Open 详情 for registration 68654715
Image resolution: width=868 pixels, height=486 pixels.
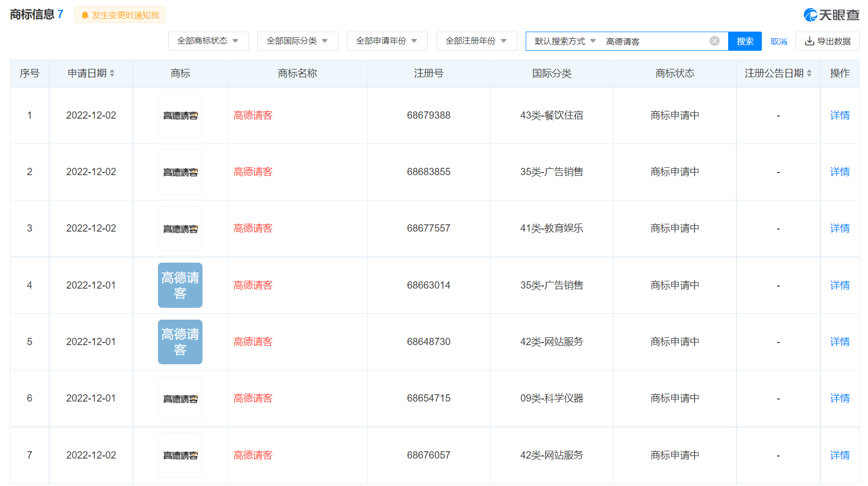pos(840,398)
